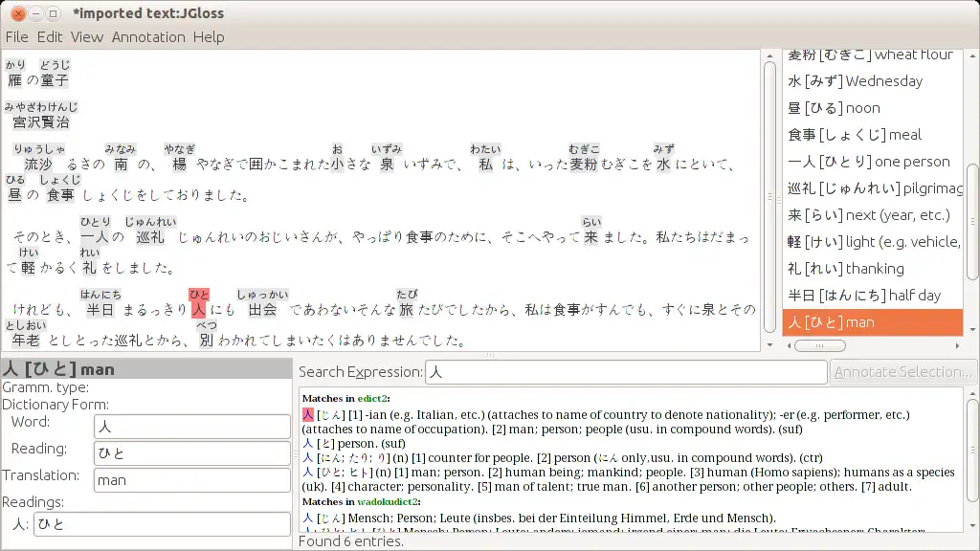The width and height of the screenshot is (980, 551).
Task: Select annotation 来 [らい] next (year, etc.)
Action: click(873, 215)
